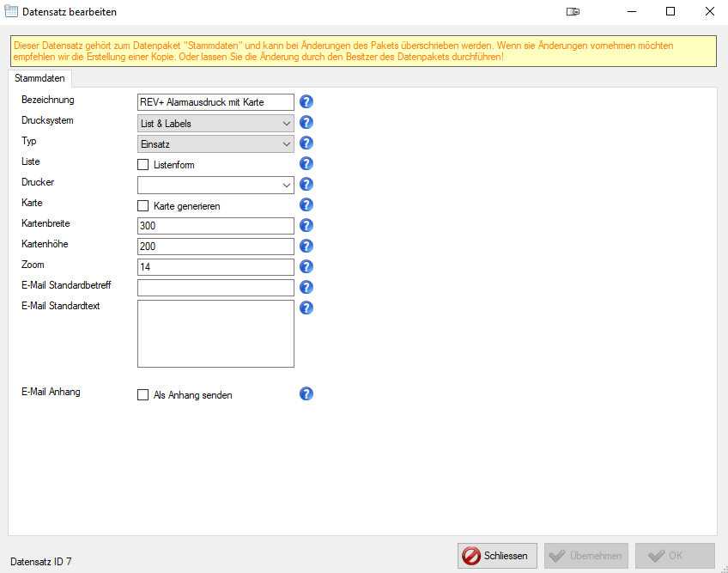Image resolution: width=728 pixels, height=573 pixels.
Task: Show help for Kartenbreite field
Action: click(x=306, y=226)
